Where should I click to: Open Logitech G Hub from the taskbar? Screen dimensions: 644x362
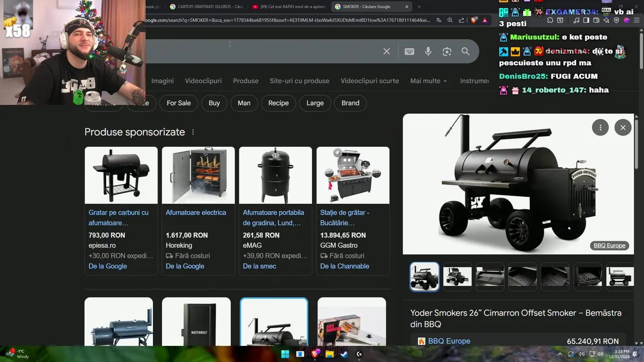359,354
